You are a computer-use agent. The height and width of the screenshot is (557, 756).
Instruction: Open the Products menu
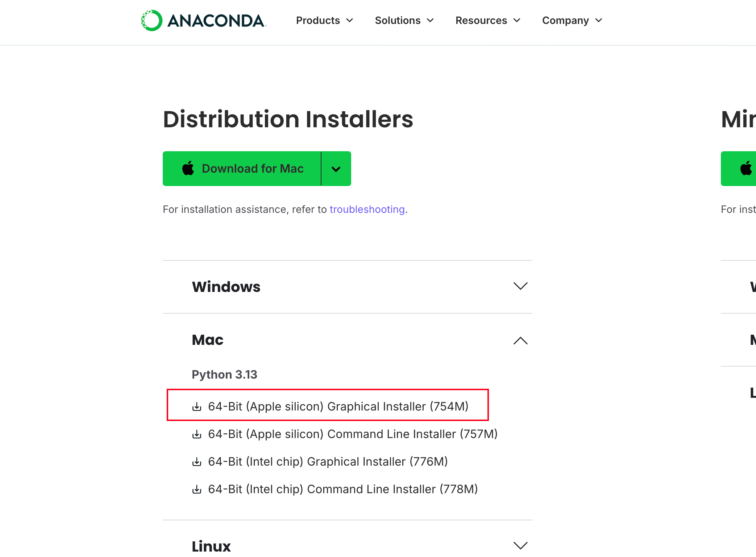click(324, 21)
